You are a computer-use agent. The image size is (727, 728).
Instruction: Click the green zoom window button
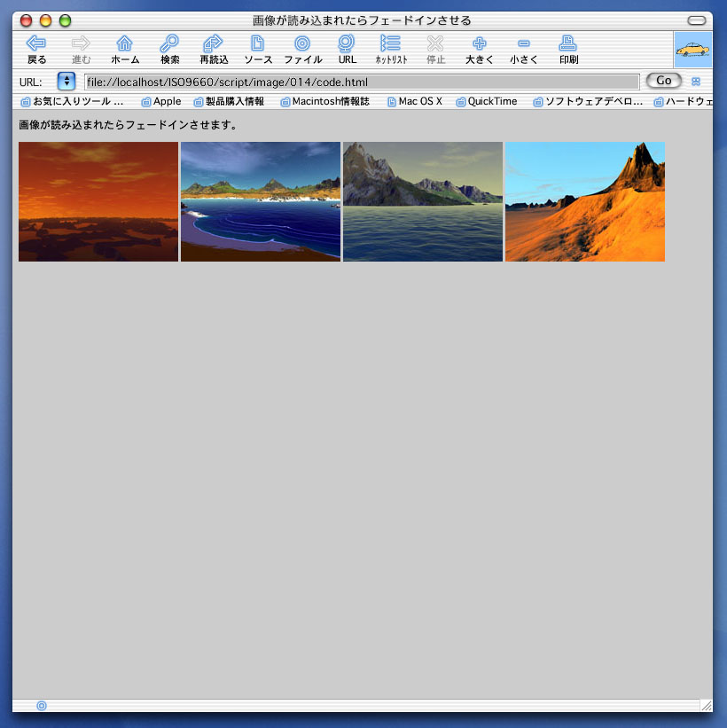65,20
